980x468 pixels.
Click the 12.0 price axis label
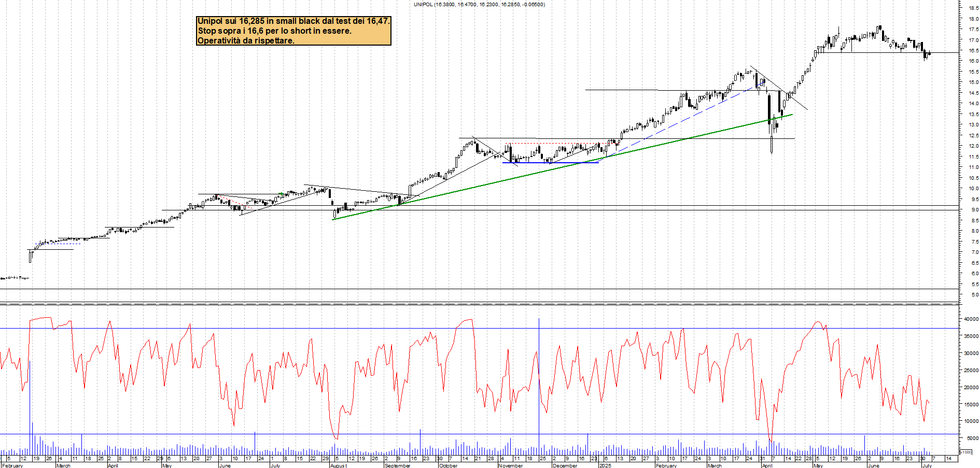click(973, 146)
